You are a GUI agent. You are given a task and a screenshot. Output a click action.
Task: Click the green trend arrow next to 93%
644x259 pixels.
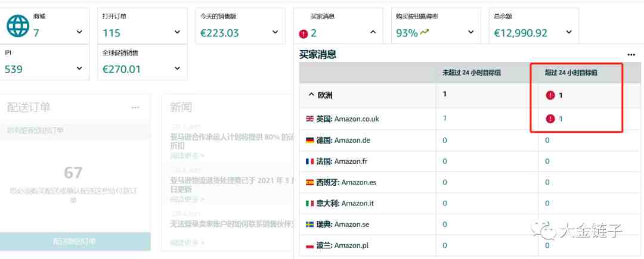425,32
